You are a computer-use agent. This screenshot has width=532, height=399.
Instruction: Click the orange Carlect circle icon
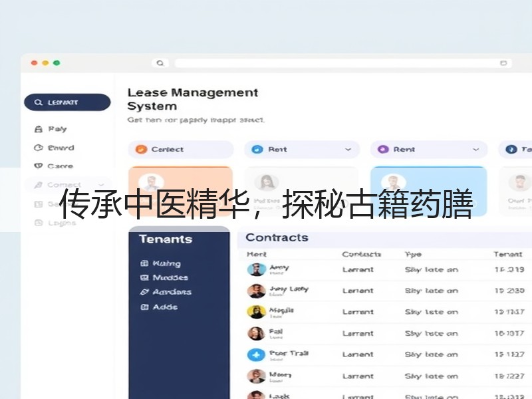[141, 149]
